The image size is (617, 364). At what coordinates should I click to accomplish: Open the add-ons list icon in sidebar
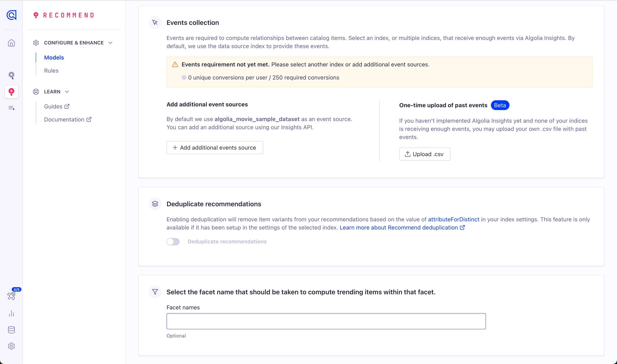pos(11,108)
